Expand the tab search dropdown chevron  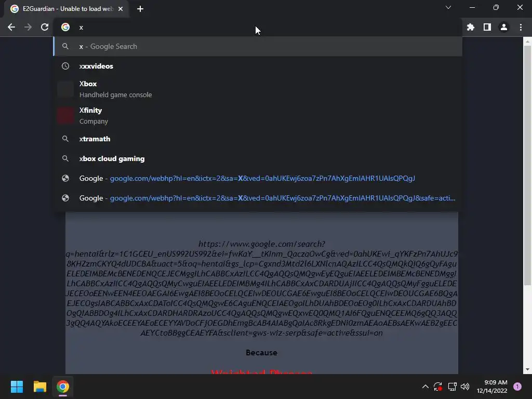click(448, 7)
